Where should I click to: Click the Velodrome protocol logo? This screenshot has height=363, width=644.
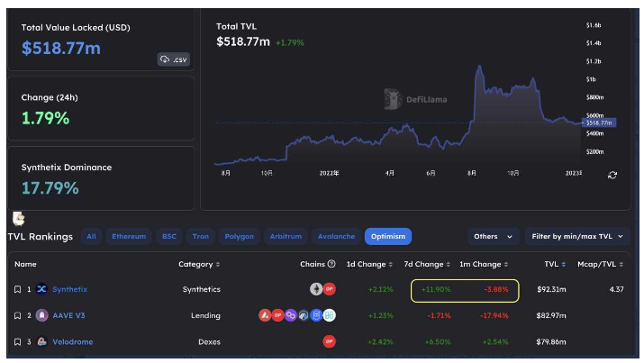(x=41, y=341)
